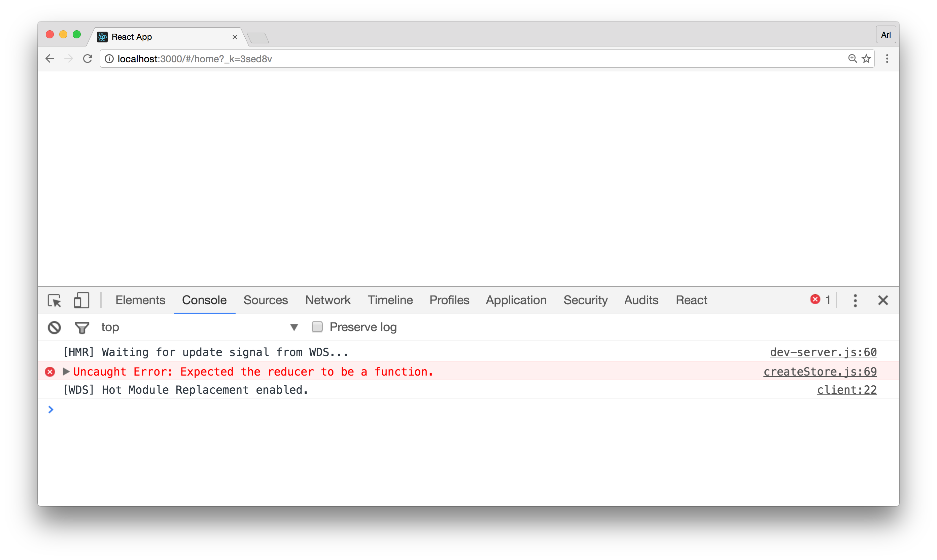Screen dimensions: 937x560
Task: Open site info icon beside localhost URL
Action: pos(109,59)
